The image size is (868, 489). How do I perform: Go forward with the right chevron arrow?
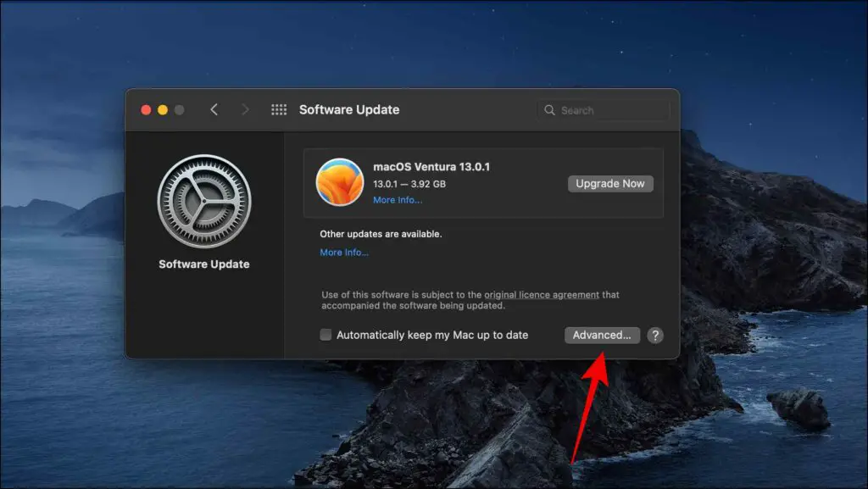pos(245,109)
